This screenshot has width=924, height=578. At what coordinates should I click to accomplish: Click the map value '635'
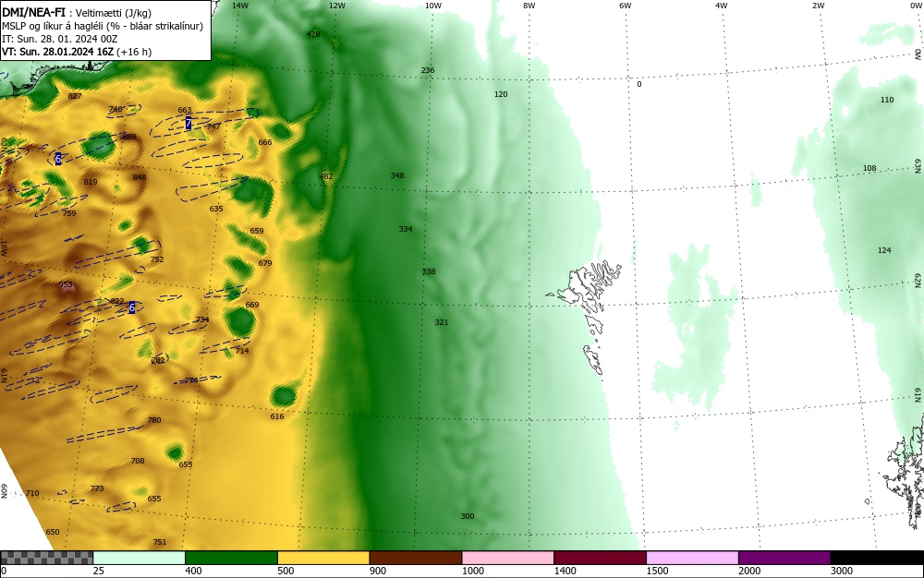(216, 209)
